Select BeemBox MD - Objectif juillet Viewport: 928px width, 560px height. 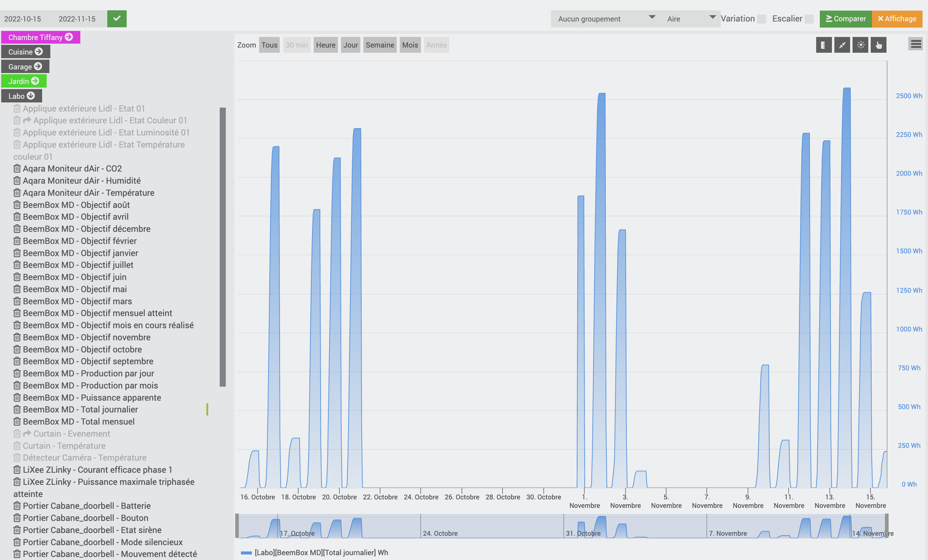pos(78,265)
